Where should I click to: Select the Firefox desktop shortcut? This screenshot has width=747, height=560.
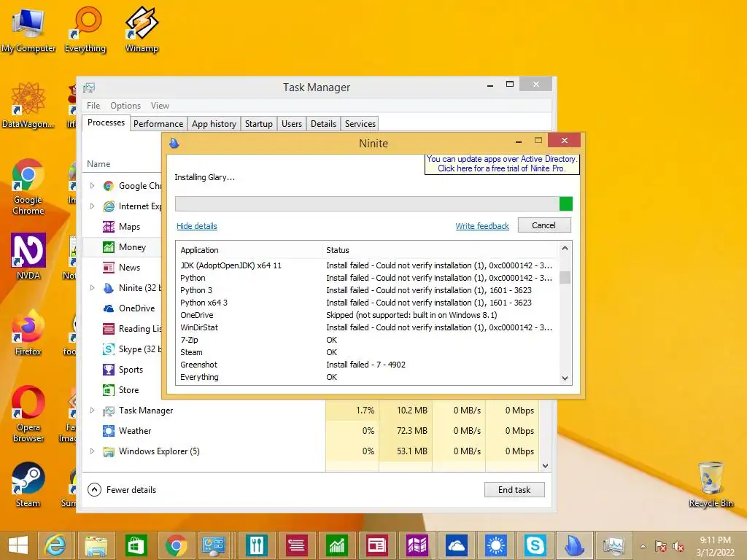(x=28, y=332)
